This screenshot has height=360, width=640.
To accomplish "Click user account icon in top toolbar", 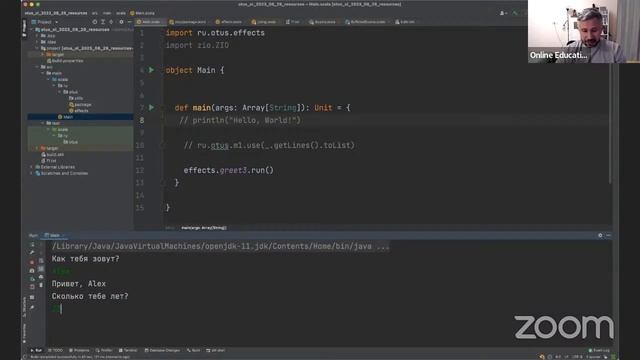I will click(502, 13).
